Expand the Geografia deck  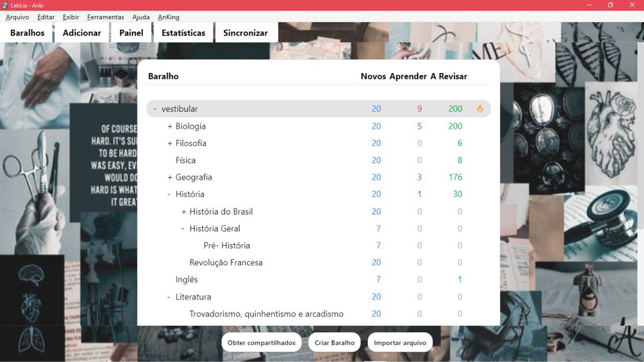170,177
